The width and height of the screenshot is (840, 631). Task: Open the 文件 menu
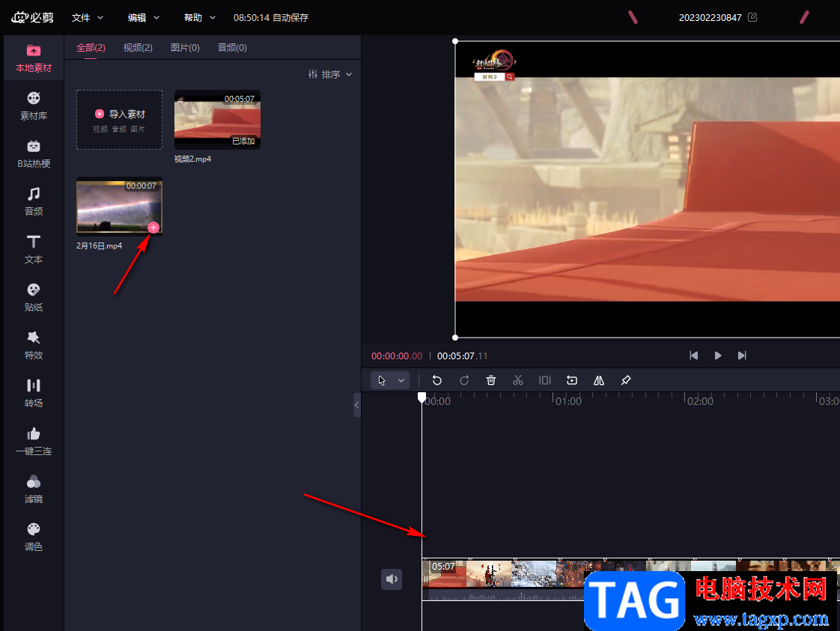point(88,18)
